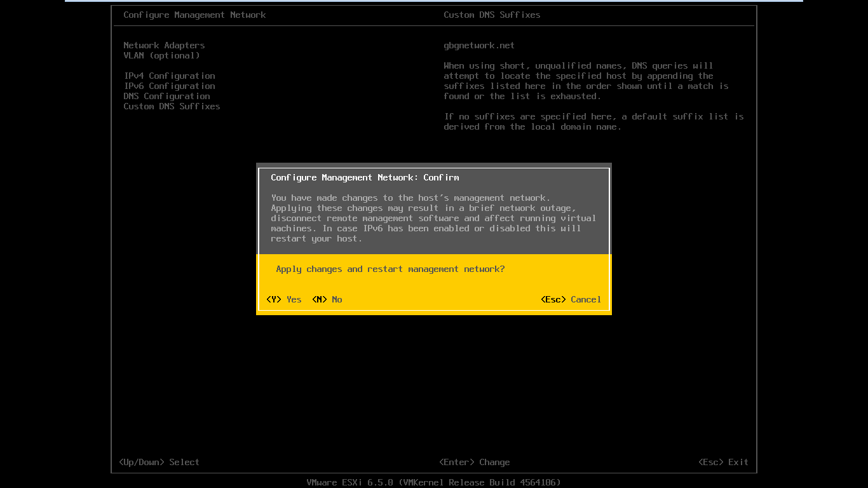Open IPv6 Configuration entry
Image resolution: width=868 pixels, height=488 pixels.
pyautogui.click(x=169, y=86)
